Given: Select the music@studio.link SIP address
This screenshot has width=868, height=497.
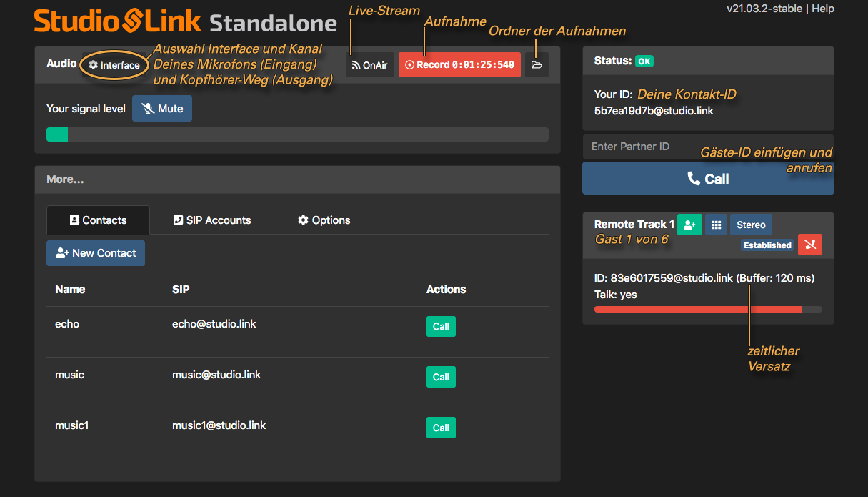Looking at the screenshot, I should click(216, 375).
